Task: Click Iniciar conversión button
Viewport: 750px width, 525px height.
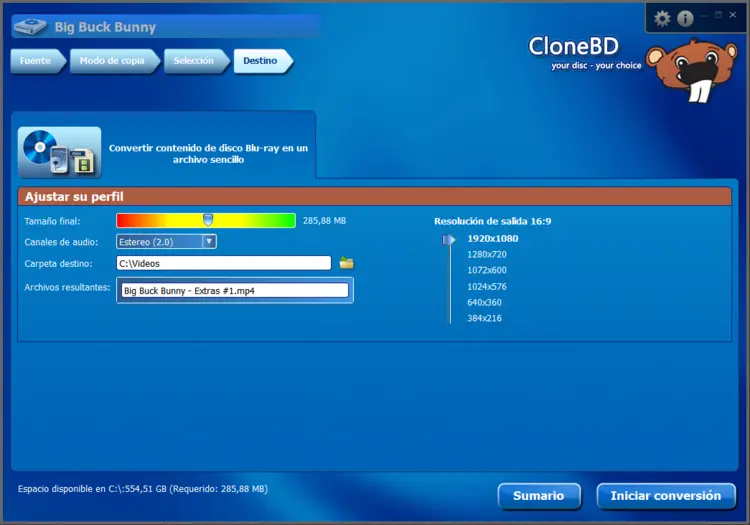Action: (x=666, y=496)
